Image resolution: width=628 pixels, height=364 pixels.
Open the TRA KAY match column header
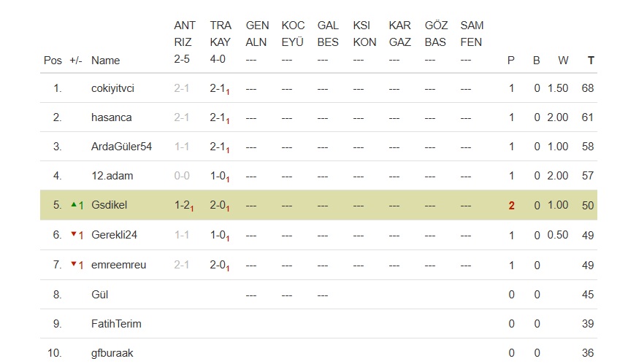click(220, 34)
